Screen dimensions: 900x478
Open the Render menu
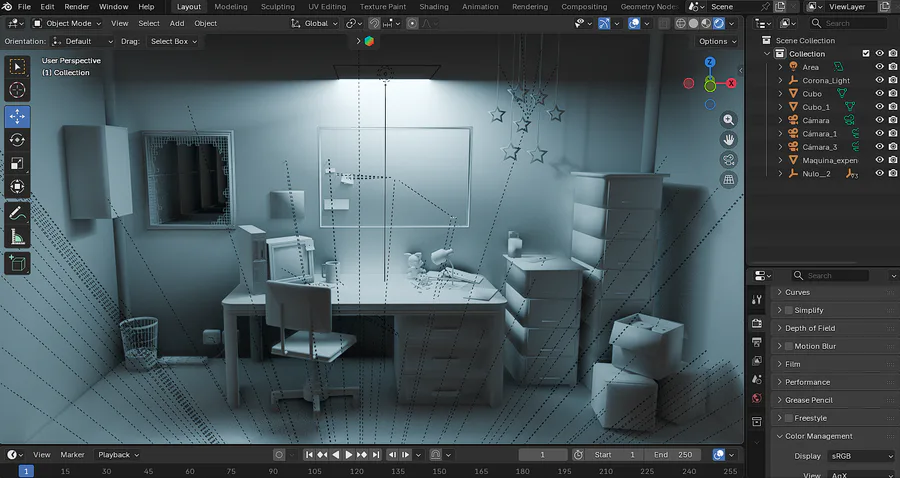tap(76, 7)
